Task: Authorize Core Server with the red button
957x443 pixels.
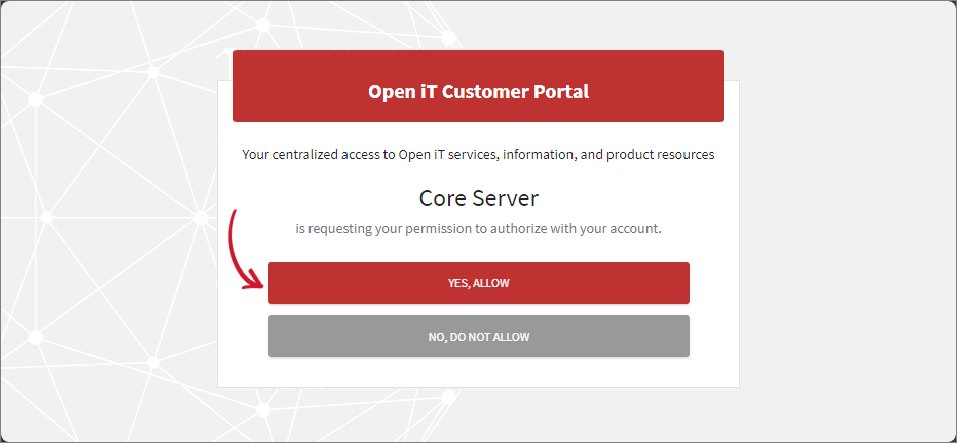Action: pos(478,283)
